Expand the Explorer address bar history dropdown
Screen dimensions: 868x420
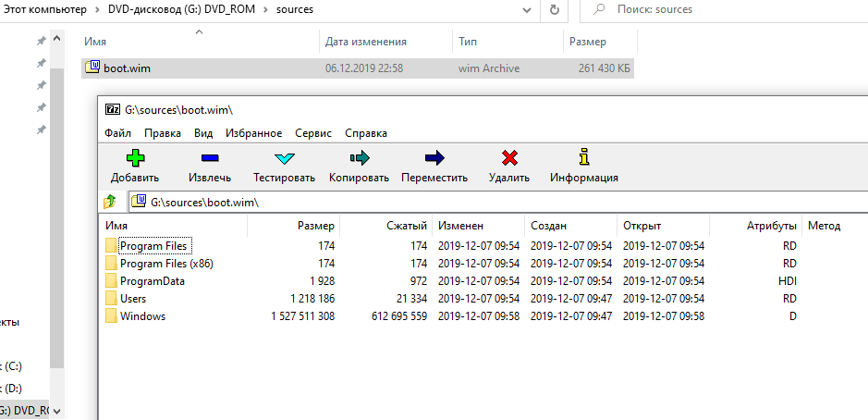(525, 10)
